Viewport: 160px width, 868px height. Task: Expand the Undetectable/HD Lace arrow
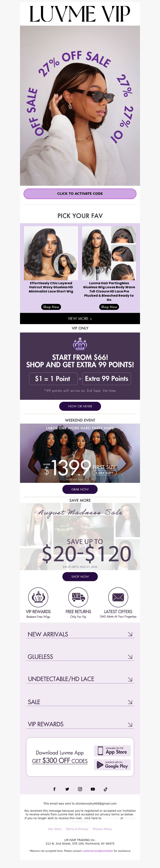(130, 679)
